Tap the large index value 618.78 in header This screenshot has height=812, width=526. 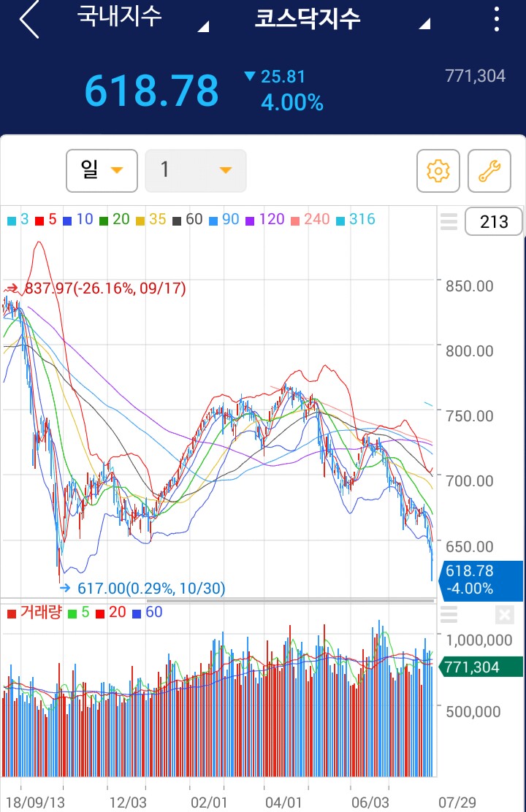[151, 90]
